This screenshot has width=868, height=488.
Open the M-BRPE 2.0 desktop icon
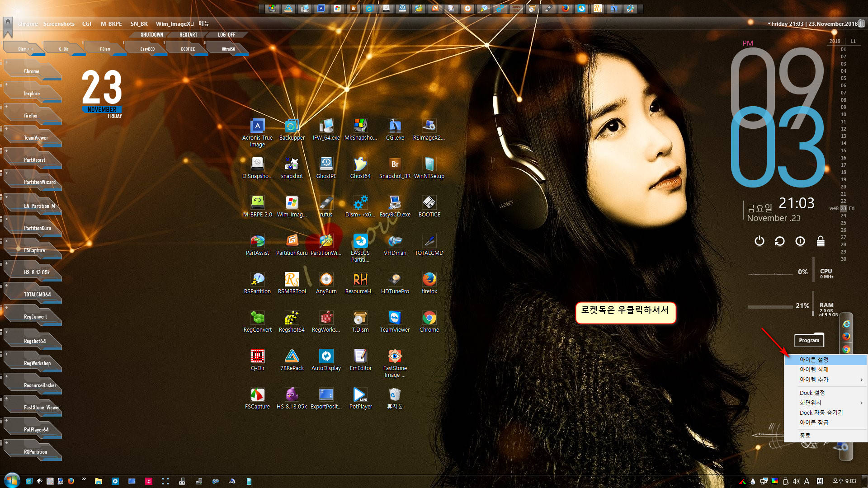pyautogui.click(x=257, y=206)
